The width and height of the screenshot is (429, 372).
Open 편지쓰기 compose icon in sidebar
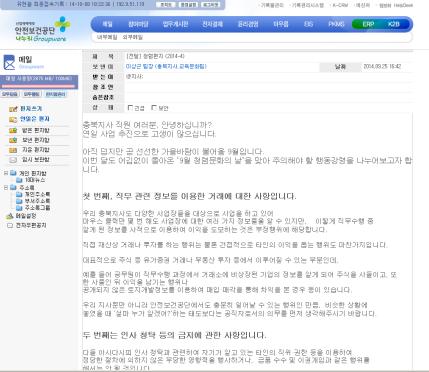click(13, 109)
